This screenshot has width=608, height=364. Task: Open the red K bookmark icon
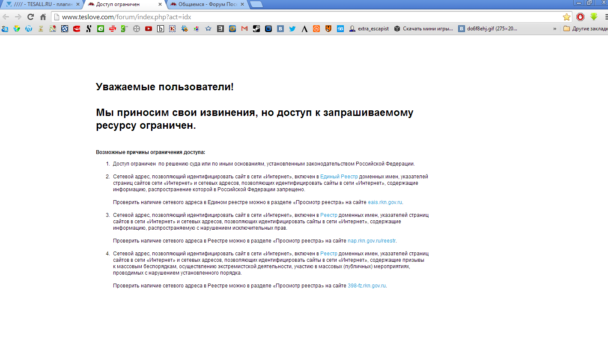[x=173, y=29]
